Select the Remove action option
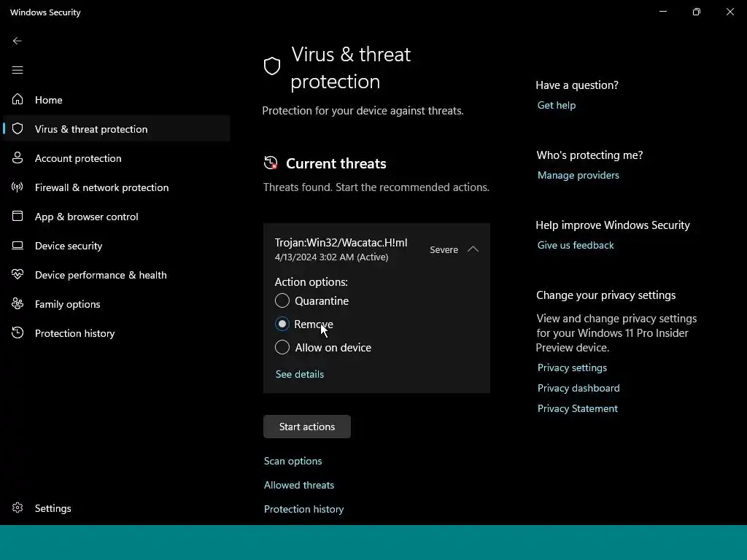 click(x=304, y=324)
